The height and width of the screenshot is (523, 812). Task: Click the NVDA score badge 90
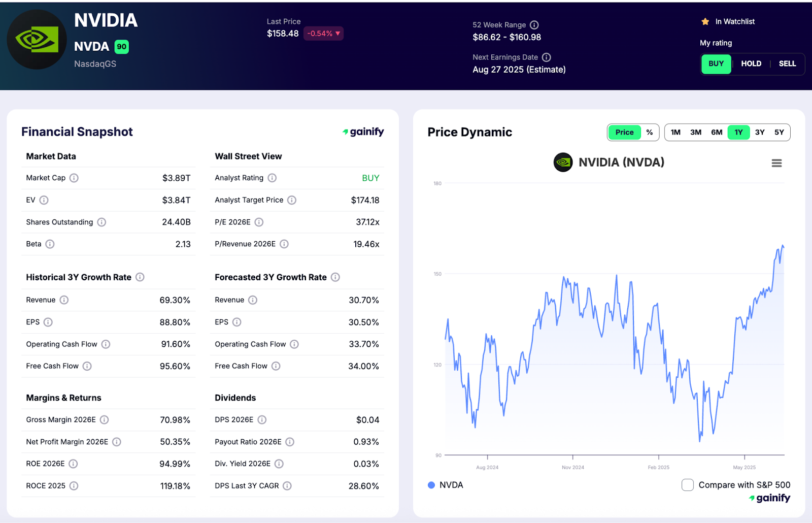[x=122, y=47]
